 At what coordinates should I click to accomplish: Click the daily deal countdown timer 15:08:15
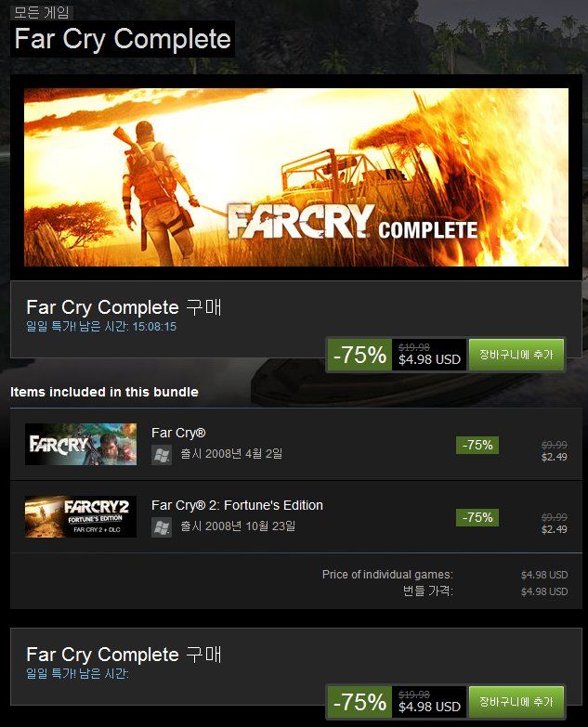pyautogui.click(x=154, y=327)
